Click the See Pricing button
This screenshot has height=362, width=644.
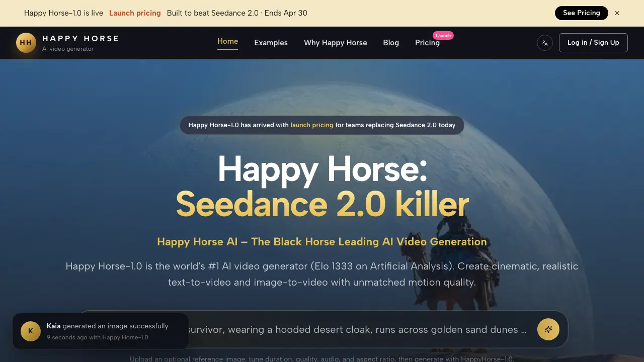[x=581, y=13]
